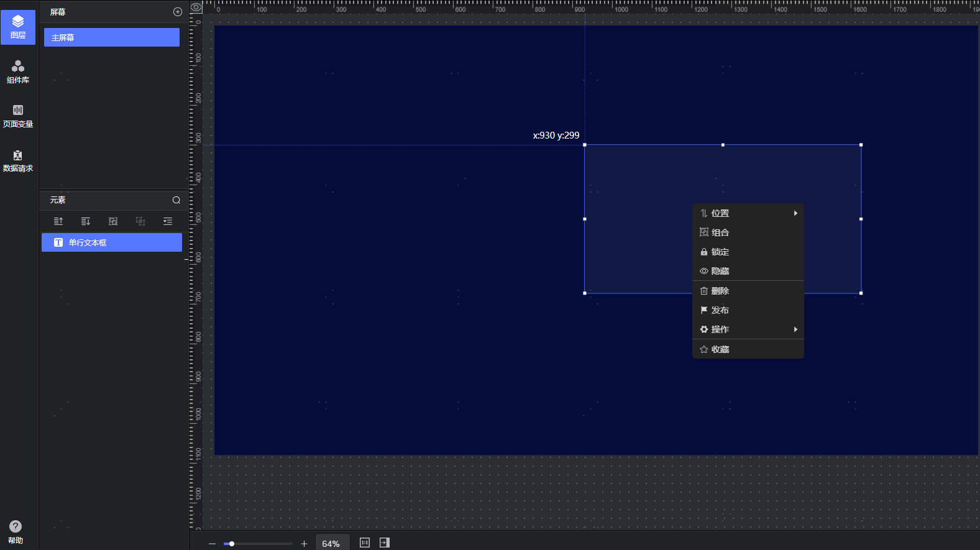The image size is (980, 550).
Task: Open the 组件库 component library panel
Action: [x=18, y=71]
